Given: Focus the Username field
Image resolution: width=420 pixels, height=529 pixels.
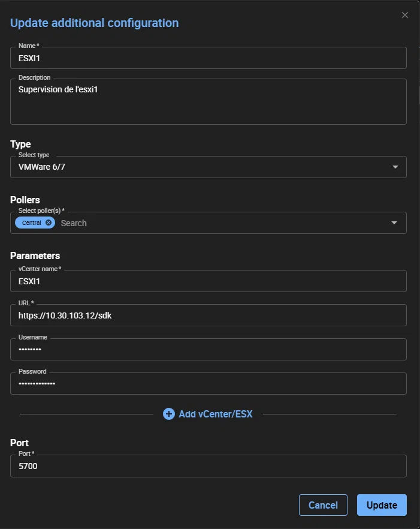Looking at the screenshot, I should point(208,350).
